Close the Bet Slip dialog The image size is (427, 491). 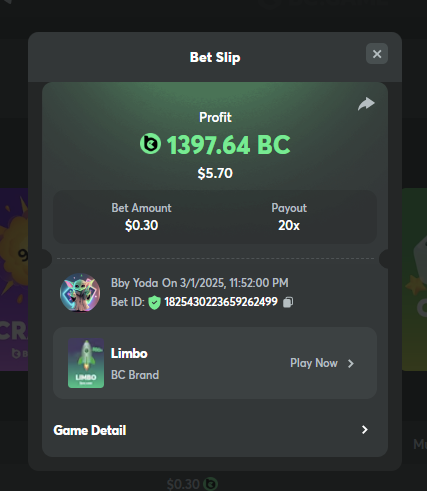coord(377,54)
